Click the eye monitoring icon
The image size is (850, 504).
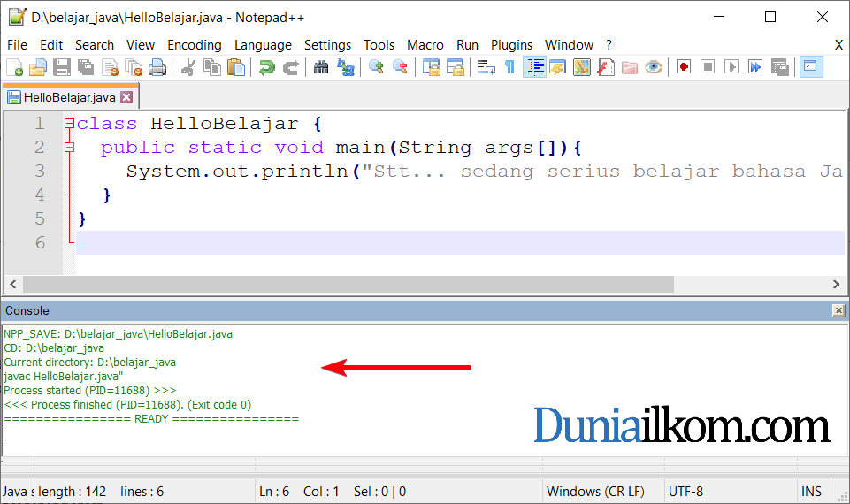click(654, 67)
